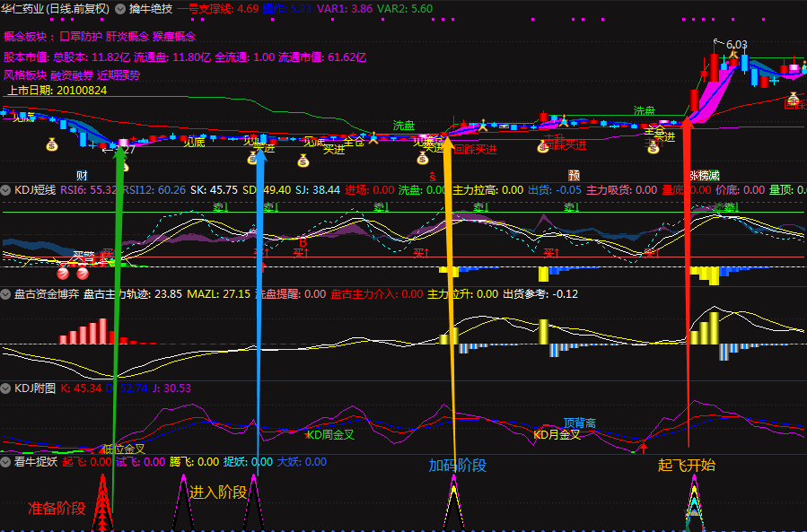Click the 流通市值: 61.62亿 value

(x=322, y=57)
